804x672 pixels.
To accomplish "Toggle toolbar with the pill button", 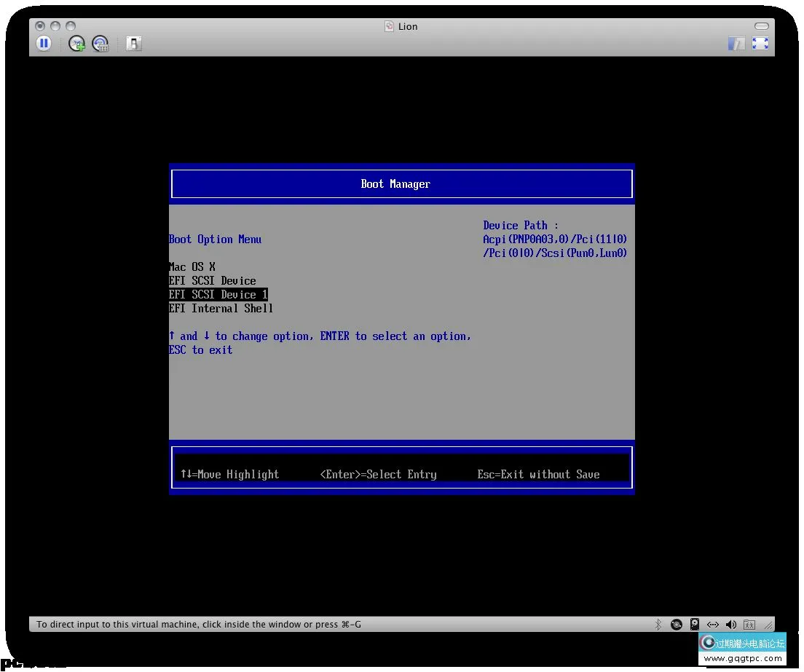I will pos(762,26).
